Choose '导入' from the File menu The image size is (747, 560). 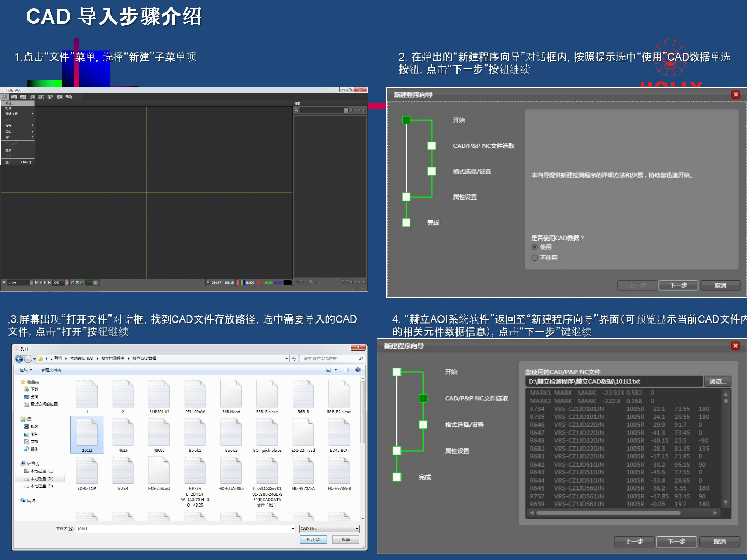point(18,132)
